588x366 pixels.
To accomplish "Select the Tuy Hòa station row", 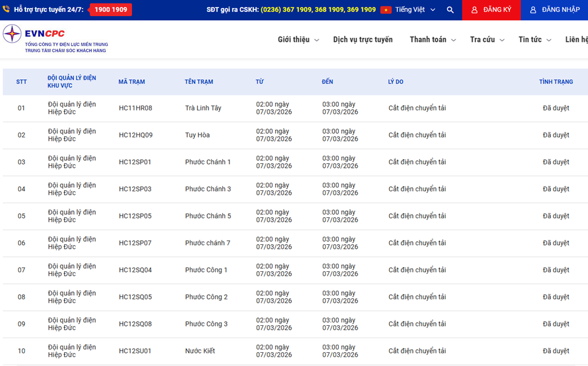I will (198, 135).
